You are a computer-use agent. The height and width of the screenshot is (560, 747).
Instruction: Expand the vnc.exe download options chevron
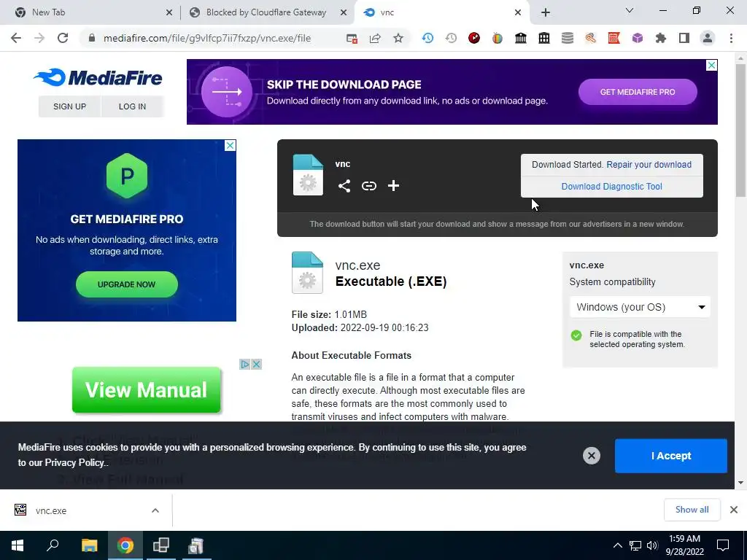[155, 510]
